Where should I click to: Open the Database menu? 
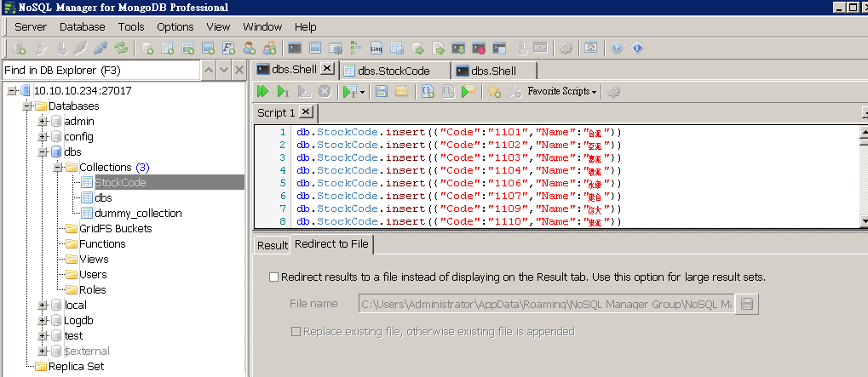click(x=82, y=26)
